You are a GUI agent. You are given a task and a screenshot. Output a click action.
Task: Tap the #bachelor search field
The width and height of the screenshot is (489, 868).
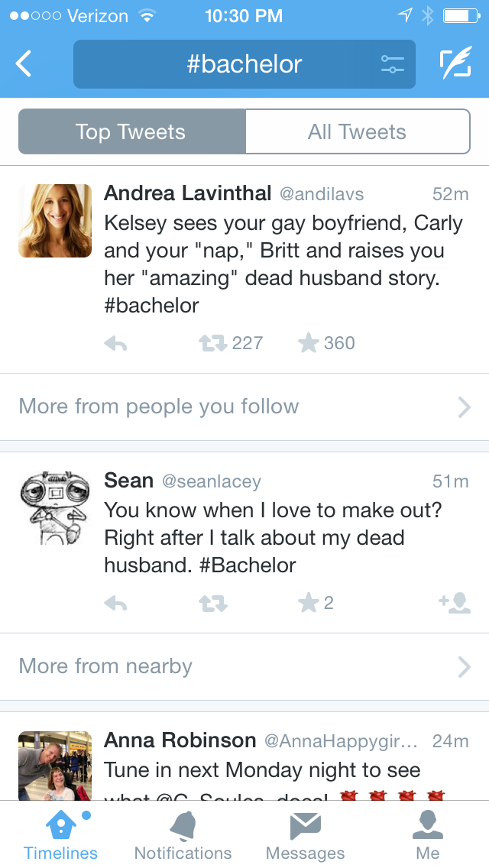tap(244, 64)
